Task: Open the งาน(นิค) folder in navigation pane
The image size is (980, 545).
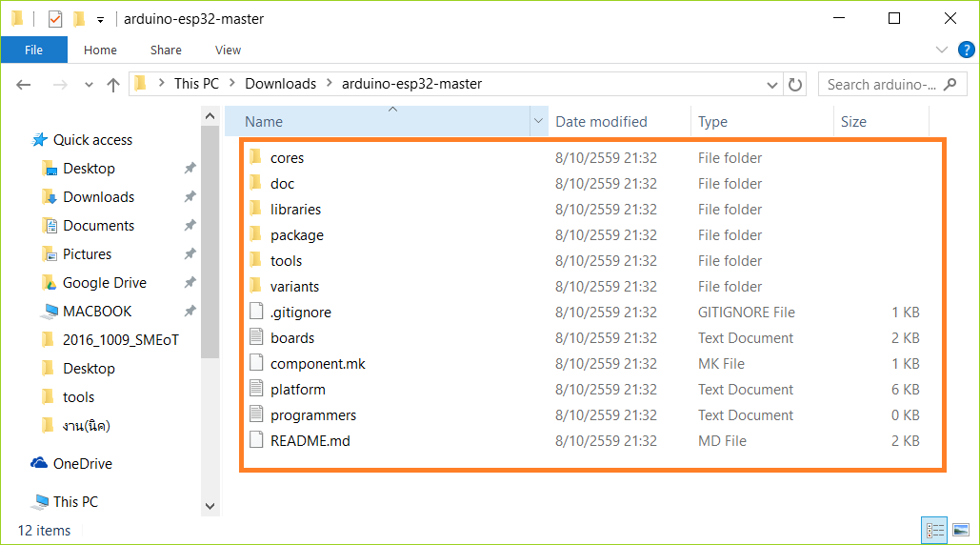Action: [86, 426]
